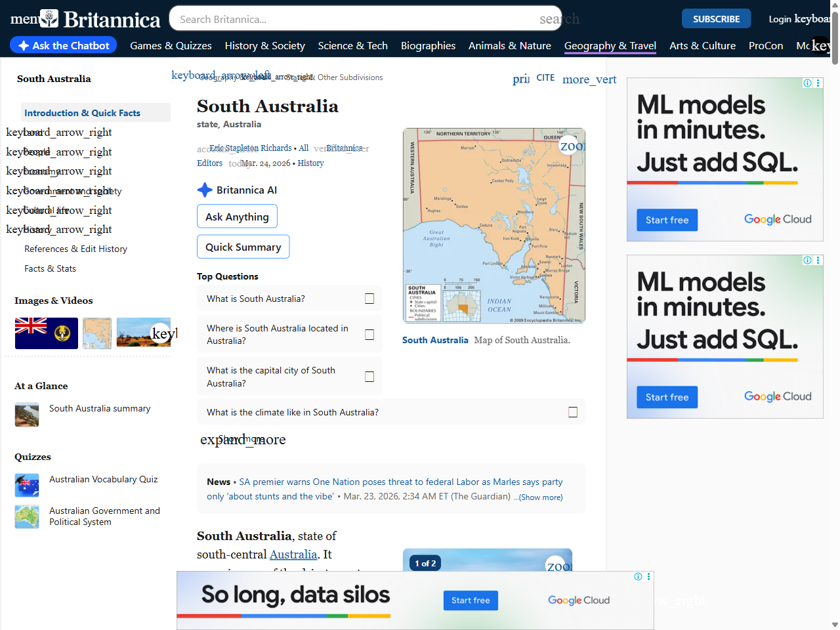
Task: Click the SUBSCRIBE button
Action: click(716, 18)
